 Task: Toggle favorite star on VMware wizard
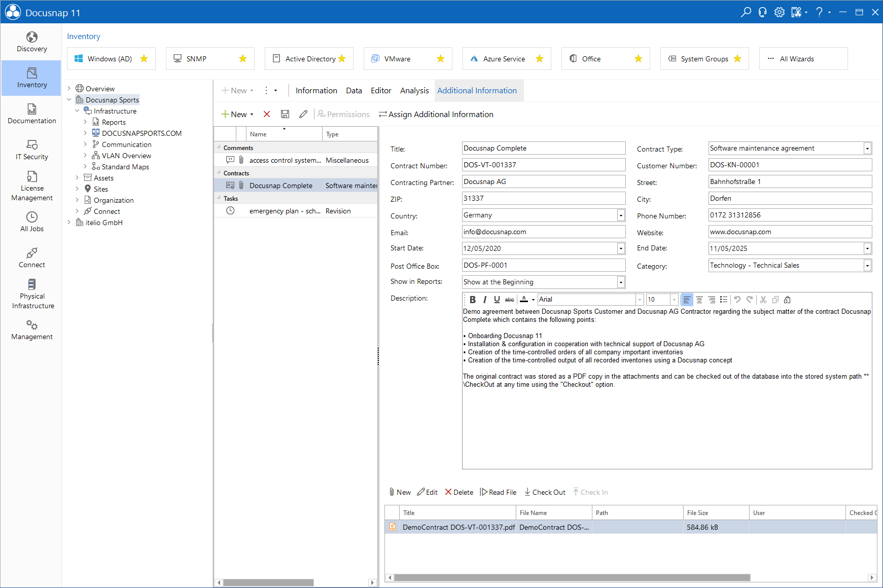click(x=441, y=59)
